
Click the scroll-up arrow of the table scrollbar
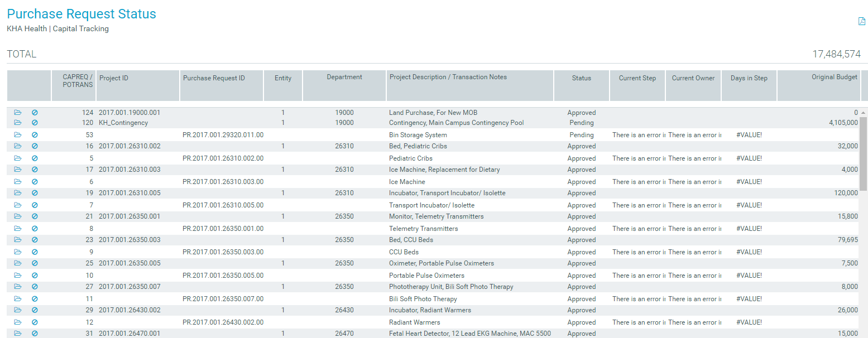[x=864, y=113]
